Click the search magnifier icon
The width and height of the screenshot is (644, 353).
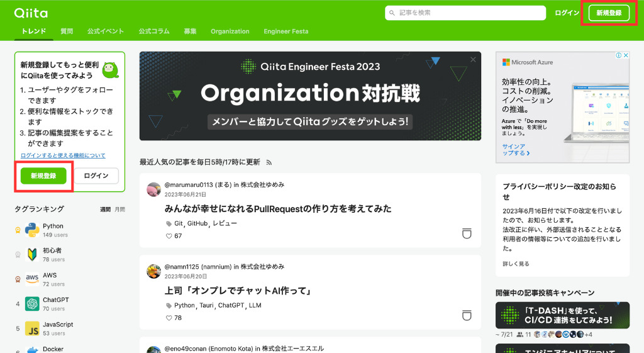pos(392,13)
